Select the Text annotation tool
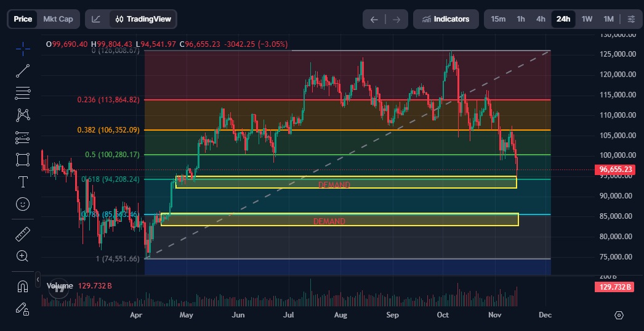This screenshot has height=331, width=644. (23, 182)
